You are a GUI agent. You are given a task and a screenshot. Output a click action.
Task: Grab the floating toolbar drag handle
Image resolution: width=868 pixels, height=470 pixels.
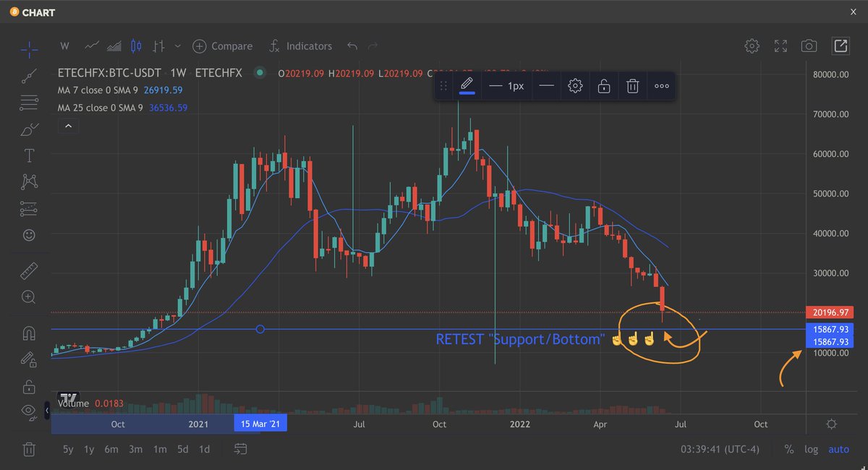(444, 85)
